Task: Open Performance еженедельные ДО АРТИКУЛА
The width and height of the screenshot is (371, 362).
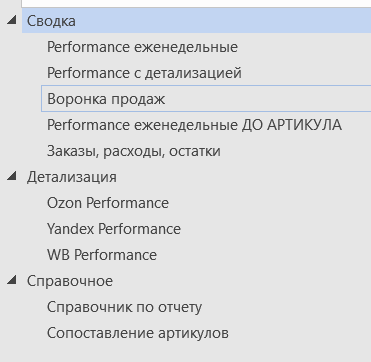Action: tap(194, 125)
